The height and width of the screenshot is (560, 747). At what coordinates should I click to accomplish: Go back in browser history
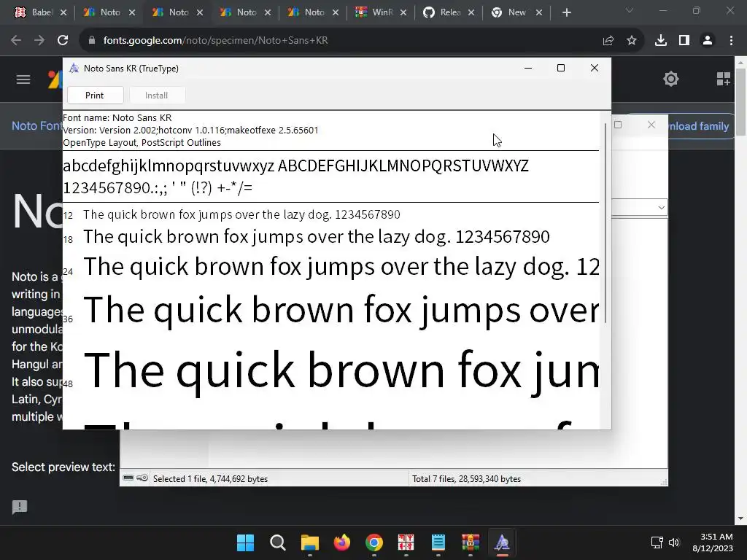click(16, 41)
